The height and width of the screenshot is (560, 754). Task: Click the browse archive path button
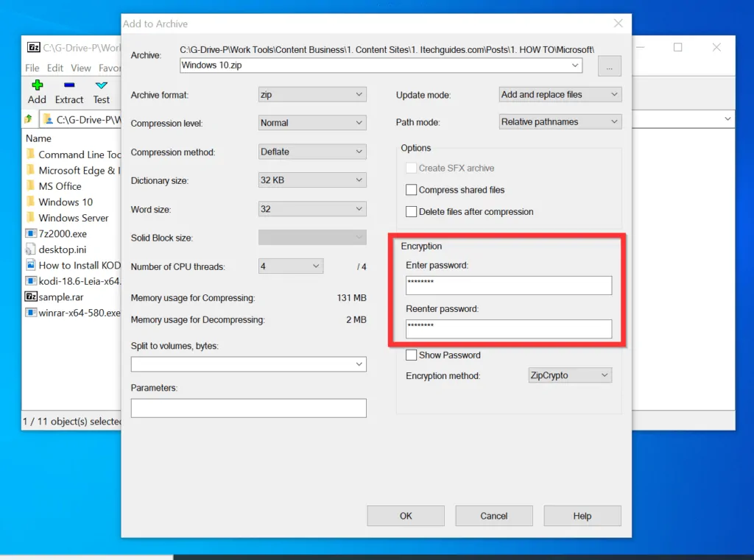coord(609,66)
